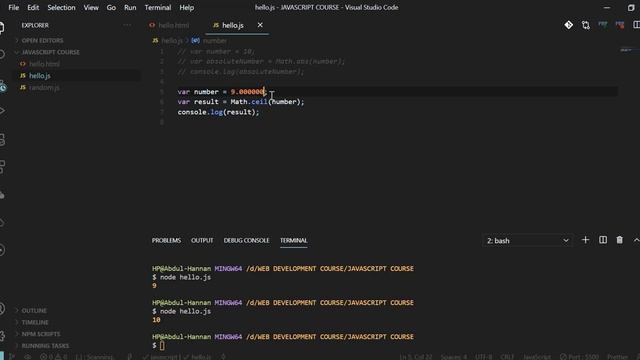Open Run and Debug view icon
Image resolution: width=640 pixels, height=360 pixels.
2,111
